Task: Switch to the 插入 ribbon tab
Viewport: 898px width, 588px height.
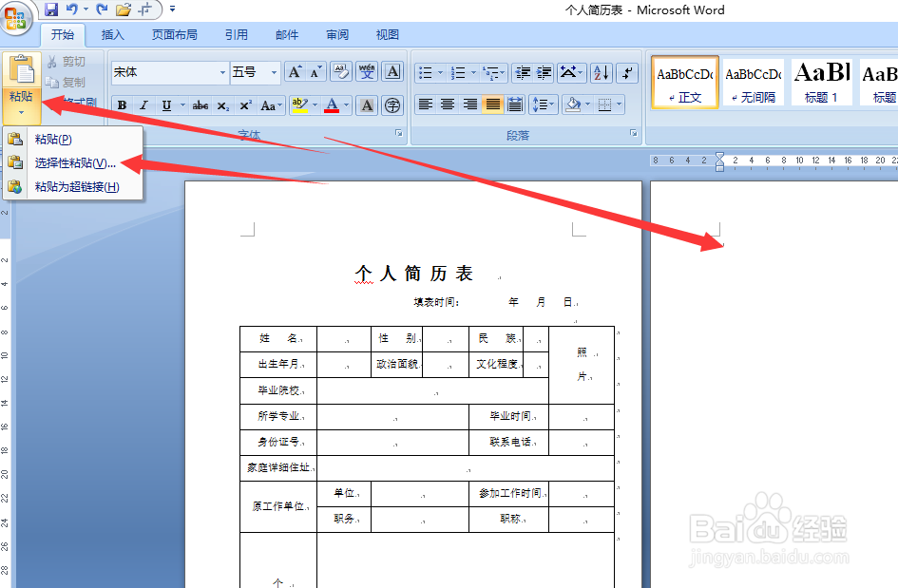Action: [x=111, y=34]
